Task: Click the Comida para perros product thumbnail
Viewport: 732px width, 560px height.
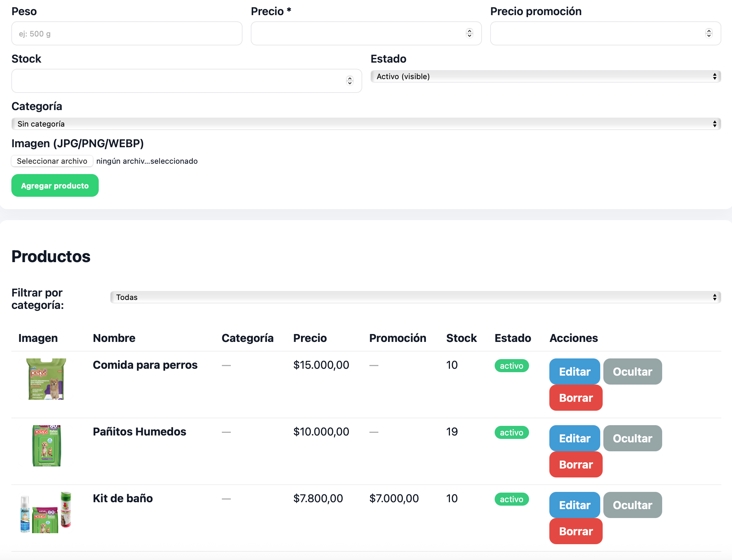Action: [x=46, y=379]
